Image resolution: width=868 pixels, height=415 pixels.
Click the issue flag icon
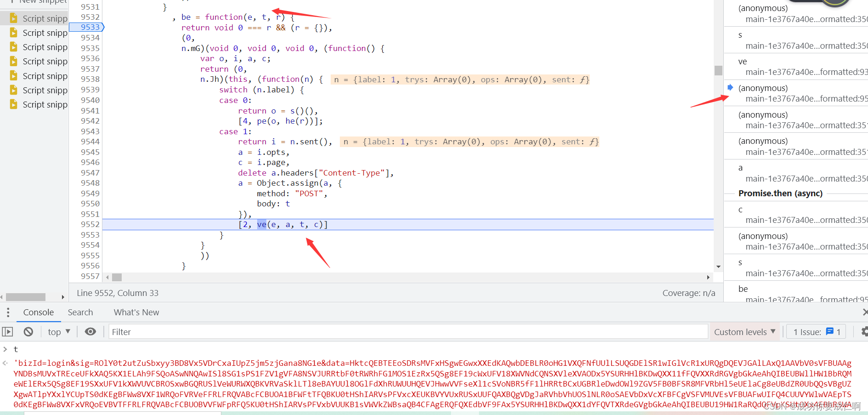pos(830,331)
